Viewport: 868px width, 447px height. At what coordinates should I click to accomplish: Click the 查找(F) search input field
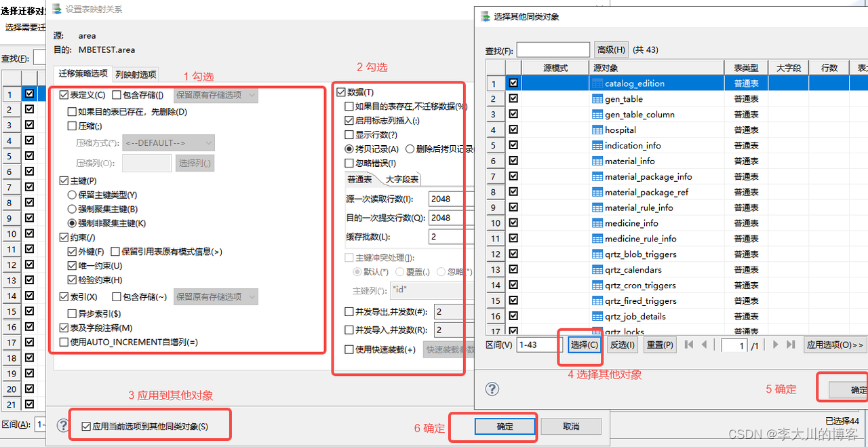tap(555, 50)
